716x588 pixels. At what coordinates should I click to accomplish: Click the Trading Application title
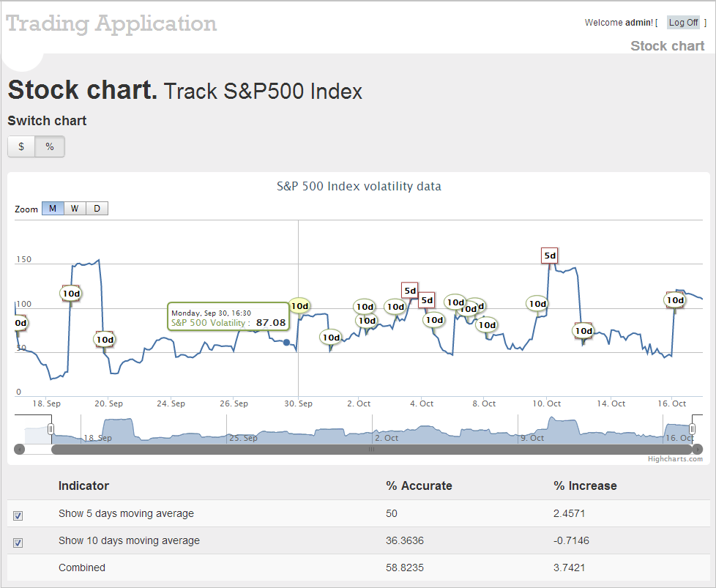tap(111, 23)
